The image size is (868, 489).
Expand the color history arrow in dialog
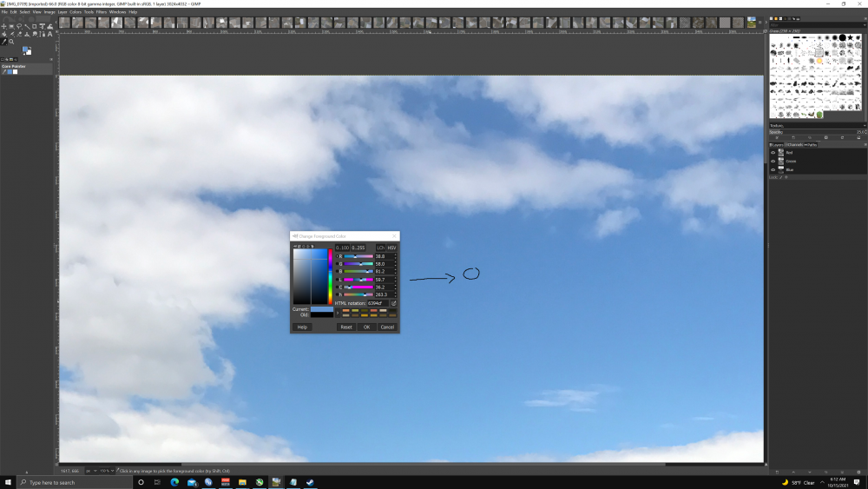pyautogui.click(x=338, y=313)
